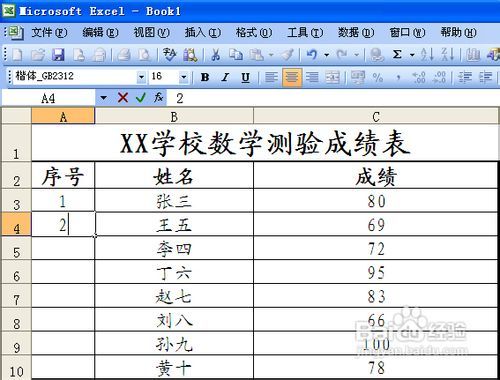Screen dimensions: 500x380
Task: Open the Redo history dropdown arrow
Action: click(357, 55)
